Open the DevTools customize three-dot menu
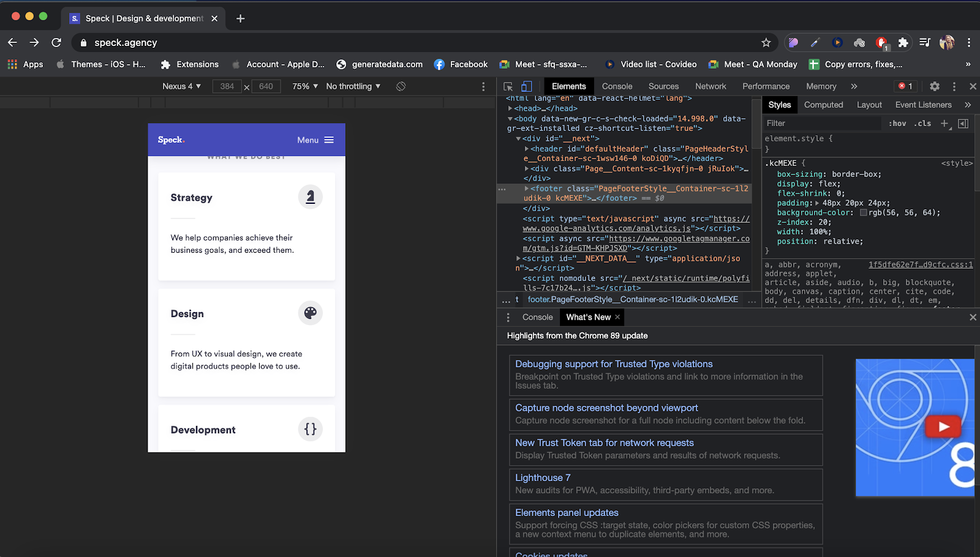This screenshot has width=980, height=557. (x=954, y=86)
